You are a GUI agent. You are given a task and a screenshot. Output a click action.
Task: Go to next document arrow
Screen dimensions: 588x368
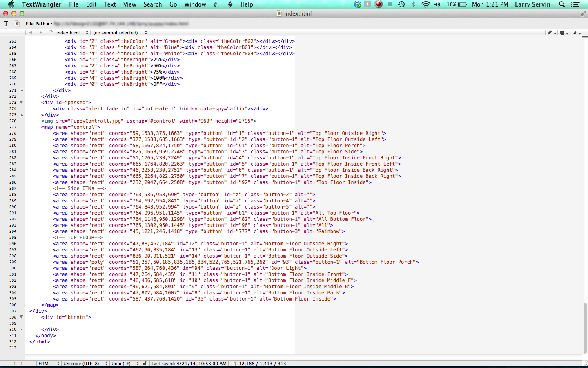(41, 33)
